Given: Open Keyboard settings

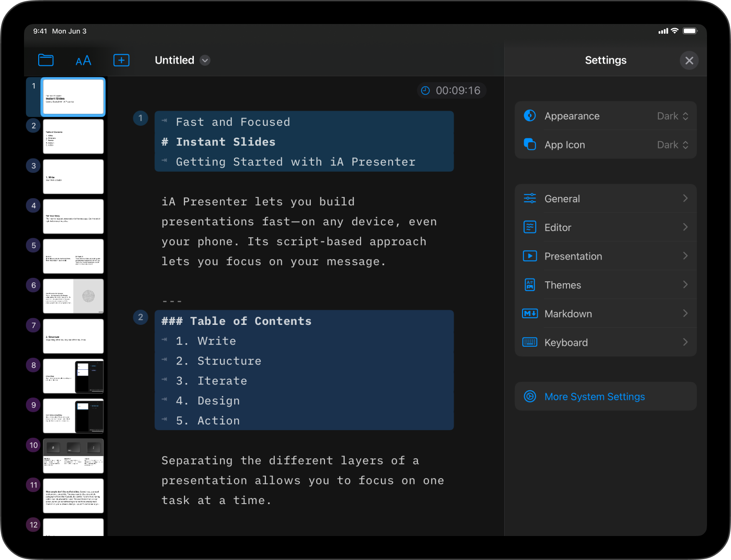Looking at the screenshot, I should tap(606, 342).
